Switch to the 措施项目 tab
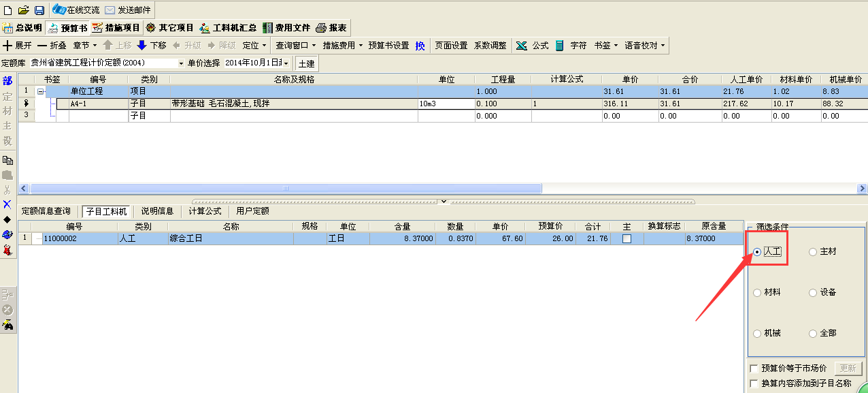This screenshot has width=868, height=393. (116, 28)
